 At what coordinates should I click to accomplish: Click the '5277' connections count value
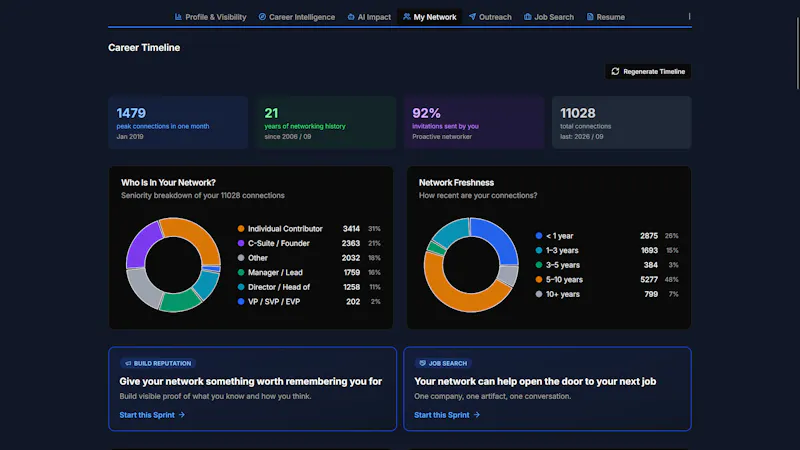[x=649, y=280]
